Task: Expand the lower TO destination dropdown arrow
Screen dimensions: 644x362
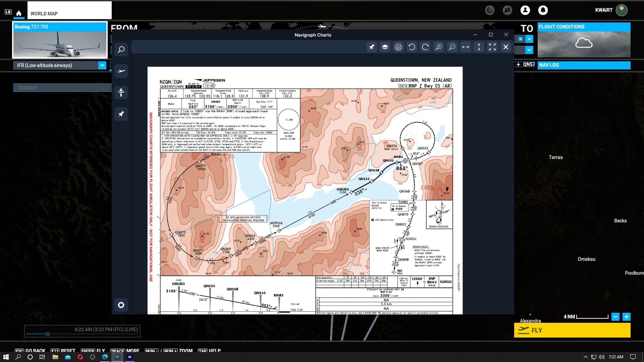Action: click(529, 50)
